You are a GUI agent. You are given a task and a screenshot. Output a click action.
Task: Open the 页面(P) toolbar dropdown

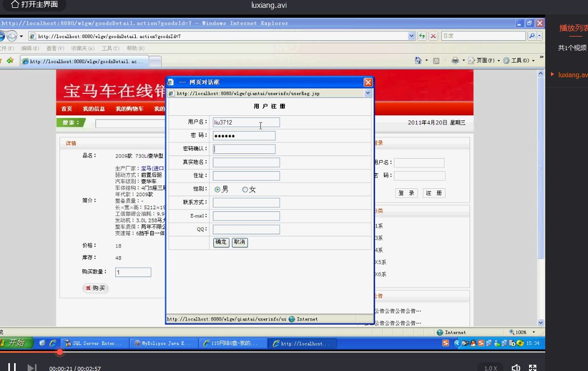point(484,61)
